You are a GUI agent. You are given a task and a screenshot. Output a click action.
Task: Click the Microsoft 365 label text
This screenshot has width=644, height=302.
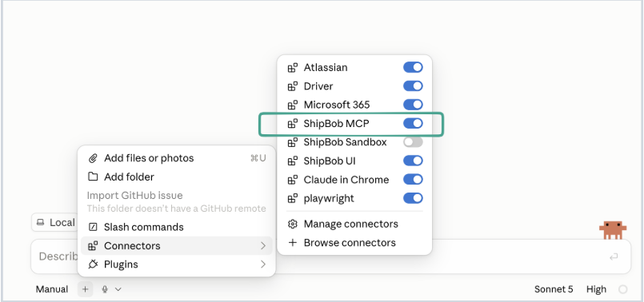click(x=337, y=105)
